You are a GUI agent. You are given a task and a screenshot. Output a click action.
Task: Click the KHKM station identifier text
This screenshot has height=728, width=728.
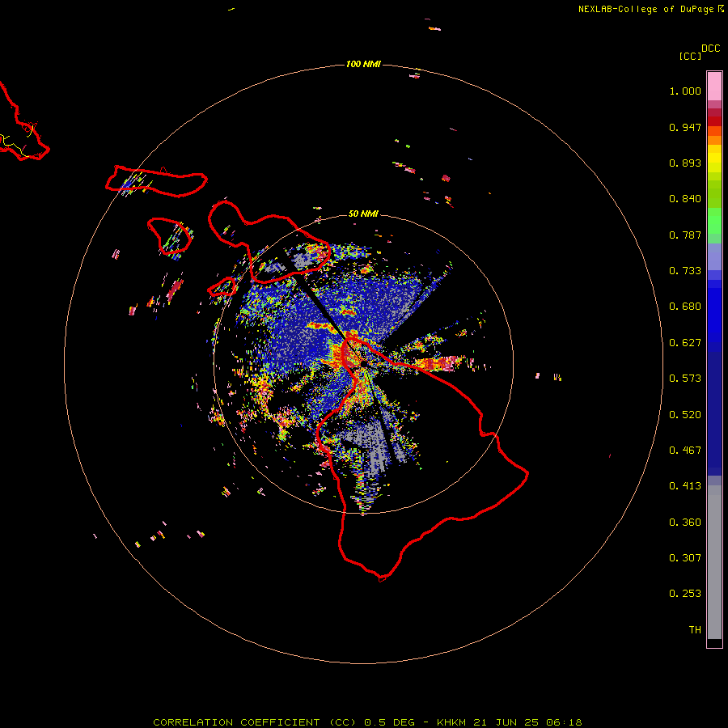pyautogui.click(x=451, y=722)
